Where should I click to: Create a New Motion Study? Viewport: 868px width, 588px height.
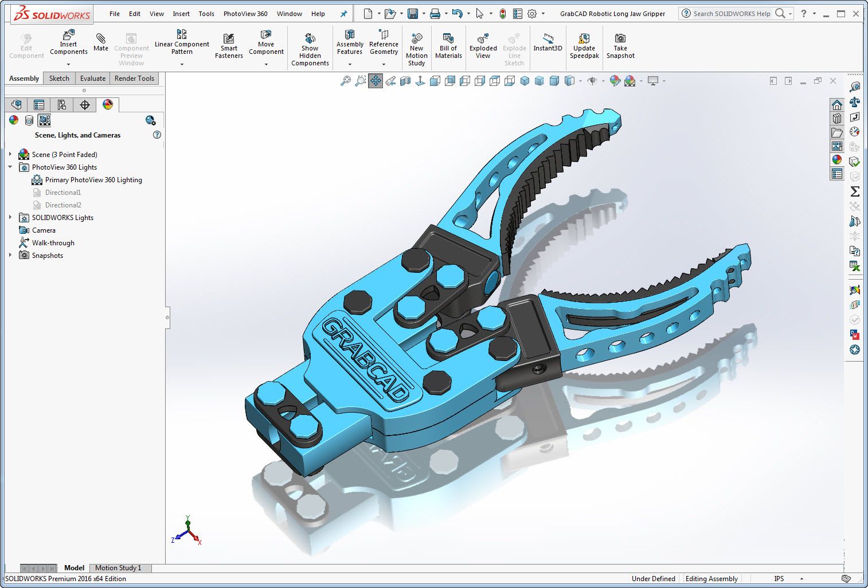tap(417, 50)
